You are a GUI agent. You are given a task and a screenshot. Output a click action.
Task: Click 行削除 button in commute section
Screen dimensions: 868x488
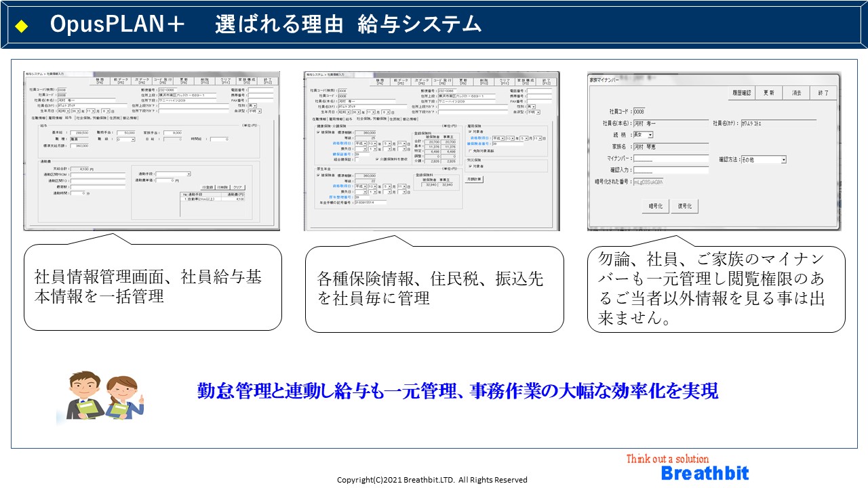[x=222, y=187]
